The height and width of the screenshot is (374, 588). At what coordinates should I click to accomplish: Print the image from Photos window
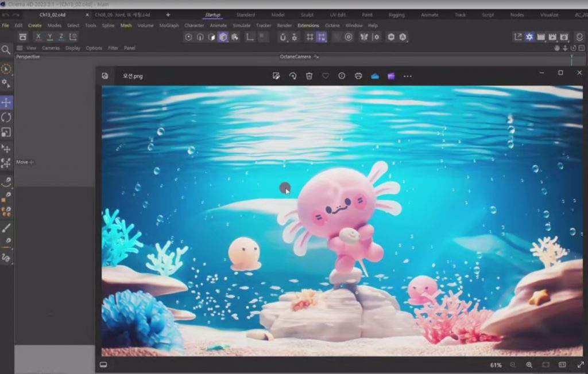(358, 76)
